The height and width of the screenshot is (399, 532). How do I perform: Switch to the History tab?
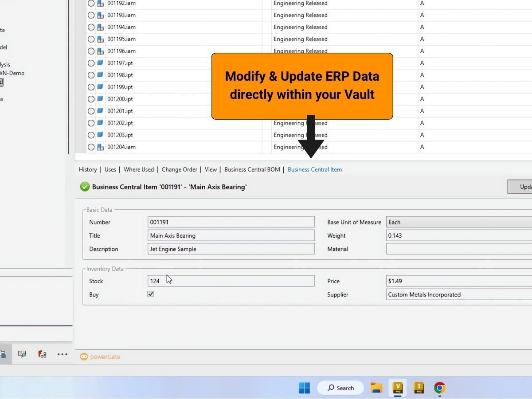(88, 169)
